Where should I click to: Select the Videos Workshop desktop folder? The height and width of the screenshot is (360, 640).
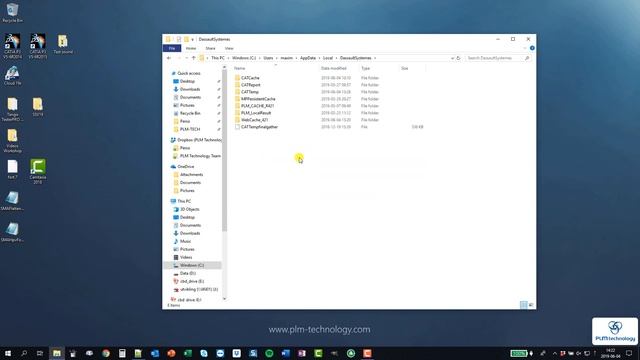12,141
